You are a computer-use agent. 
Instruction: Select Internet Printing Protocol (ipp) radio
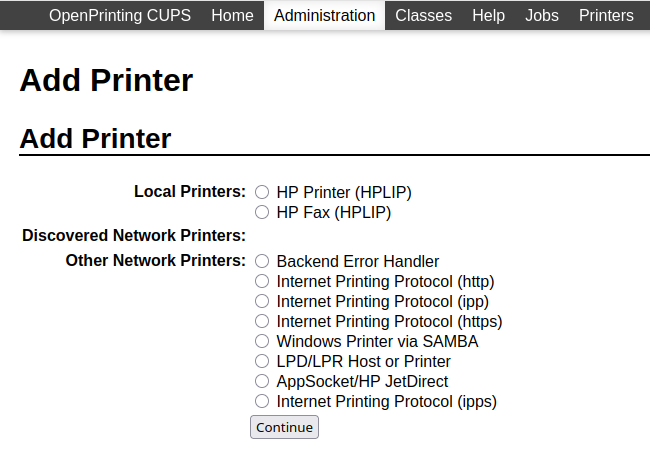click(262, 301)
